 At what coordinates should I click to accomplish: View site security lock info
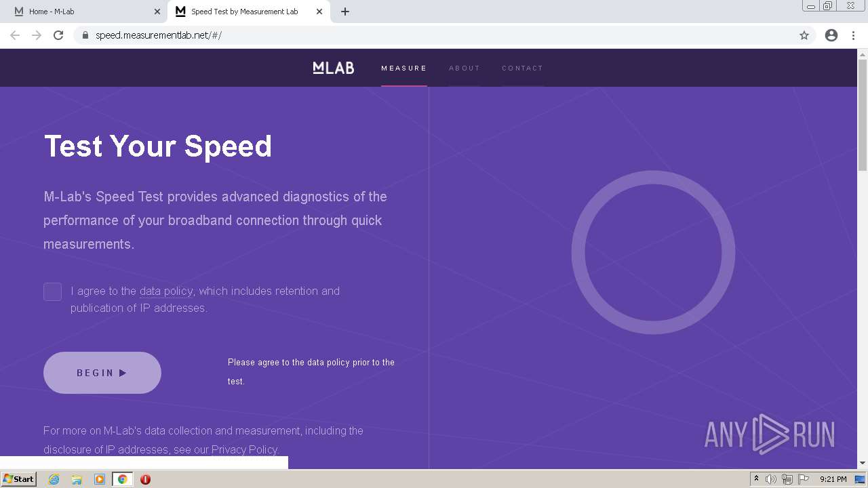[x=85, y=35]
